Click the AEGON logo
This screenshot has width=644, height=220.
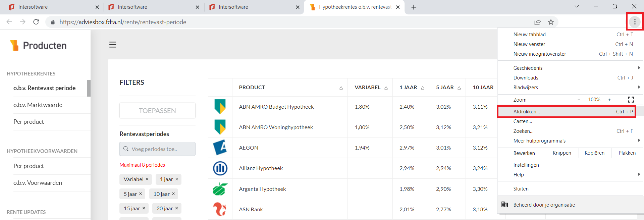(220, 148)
